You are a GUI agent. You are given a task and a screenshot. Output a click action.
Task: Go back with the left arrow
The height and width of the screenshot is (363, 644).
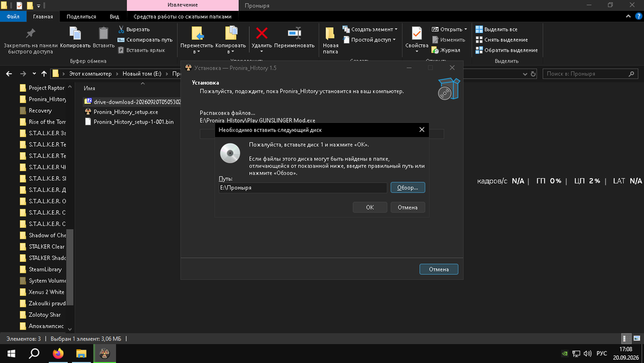(9, 74)
